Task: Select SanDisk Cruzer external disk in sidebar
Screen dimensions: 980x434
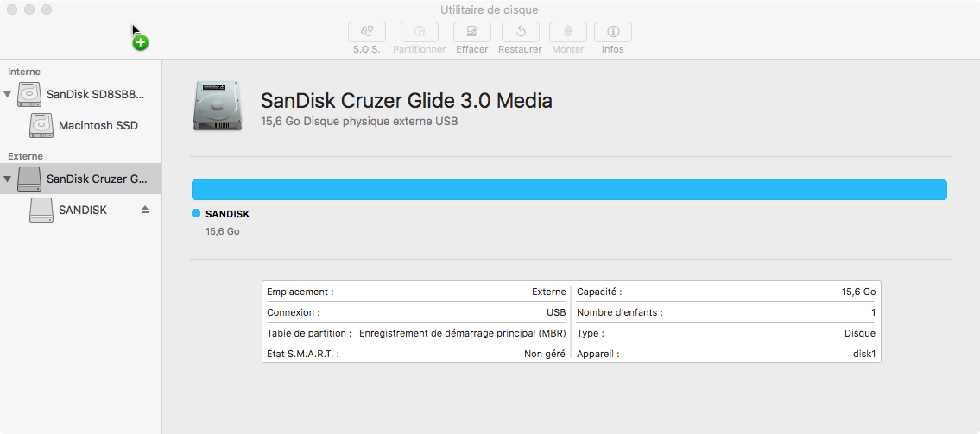Action: 97,179
